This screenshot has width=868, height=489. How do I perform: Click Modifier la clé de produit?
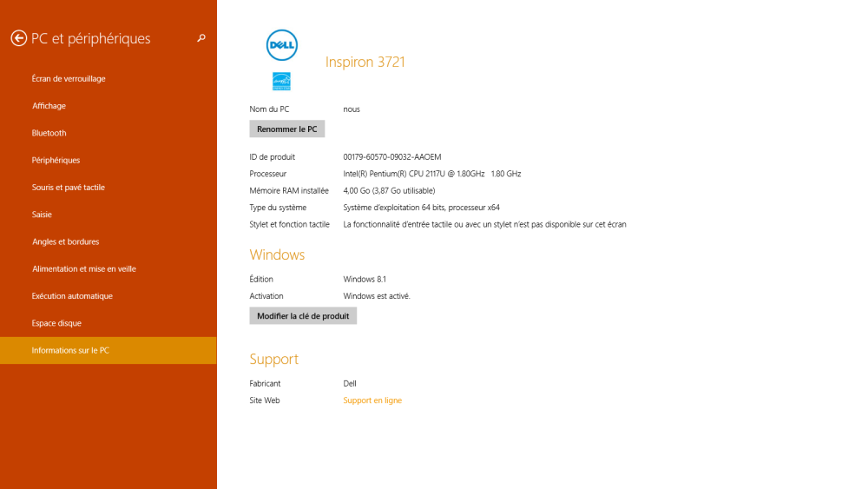click(x=303, y=315)
